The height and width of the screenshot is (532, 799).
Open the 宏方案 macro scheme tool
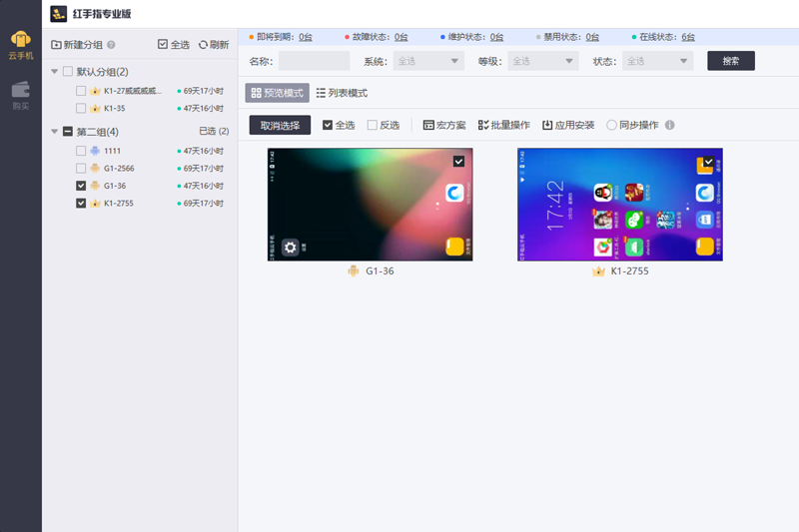(444, 125)
